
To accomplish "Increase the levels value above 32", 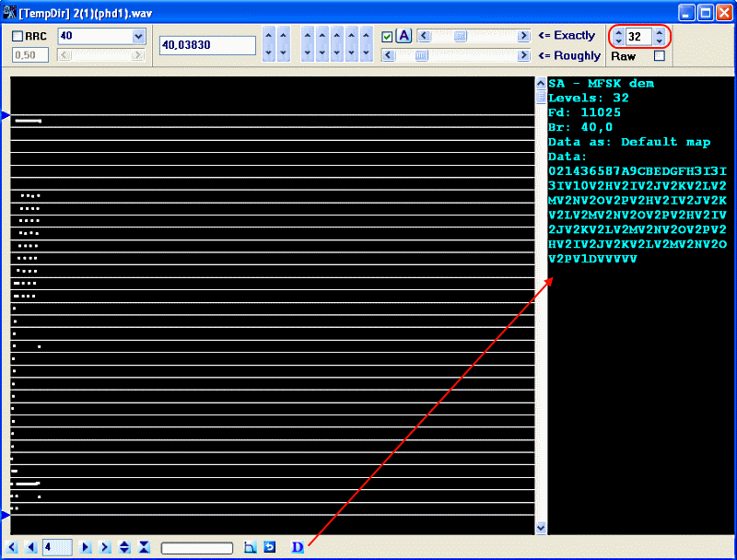I will (659, 32).
